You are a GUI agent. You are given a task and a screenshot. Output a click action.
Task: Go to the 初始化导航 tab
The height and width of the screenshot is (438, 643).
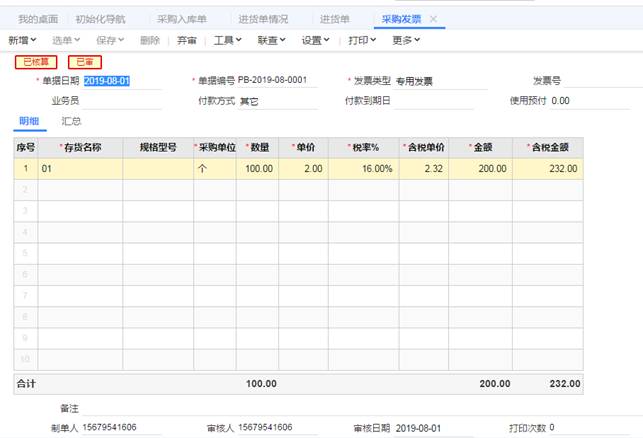click(100, 19)
